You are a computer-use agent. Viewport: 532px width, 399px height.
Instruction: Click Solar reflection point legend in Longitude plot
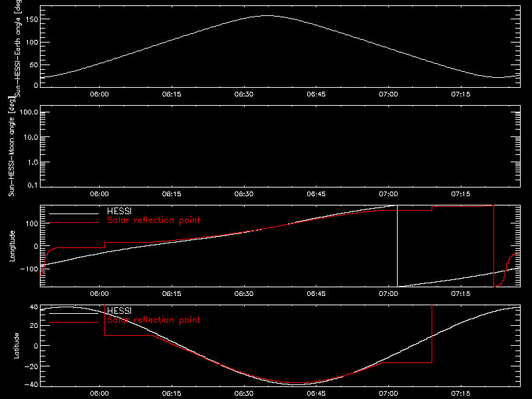point(154,220)
